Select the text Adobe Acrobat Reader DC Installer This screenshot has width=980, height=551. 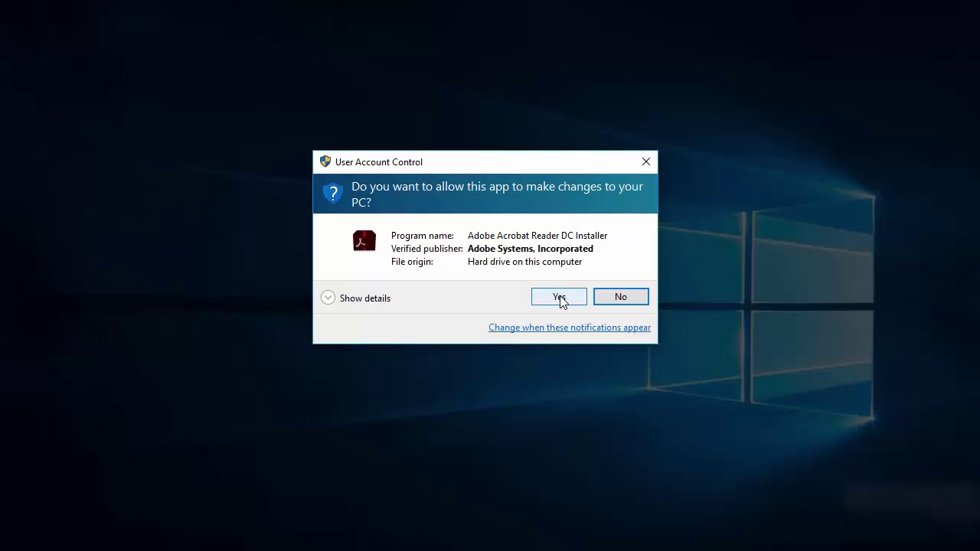pos(537,236)
